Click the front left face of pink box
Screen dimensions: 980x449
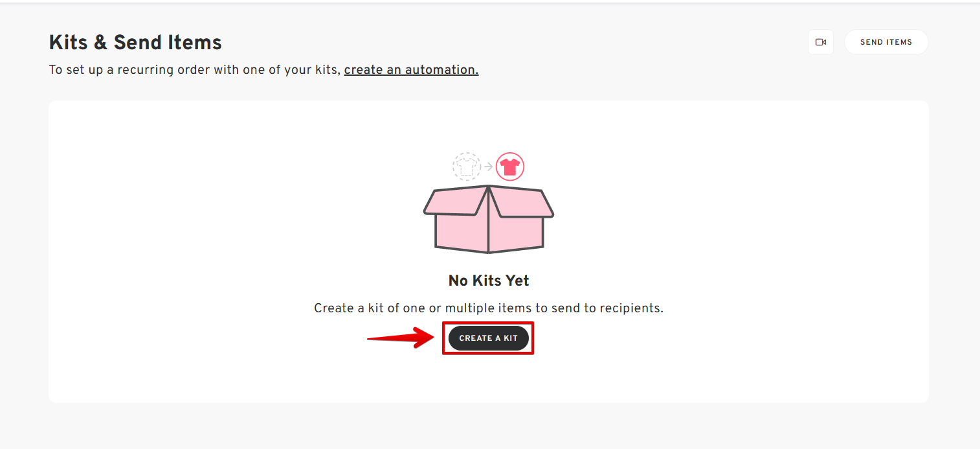coord(462,232)
